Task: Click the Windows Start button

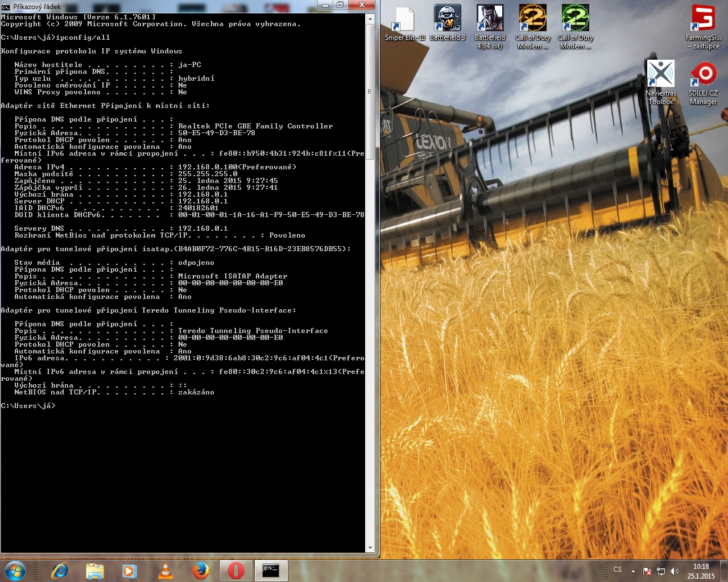Action: pyautogui.click(x=15, y=571)
